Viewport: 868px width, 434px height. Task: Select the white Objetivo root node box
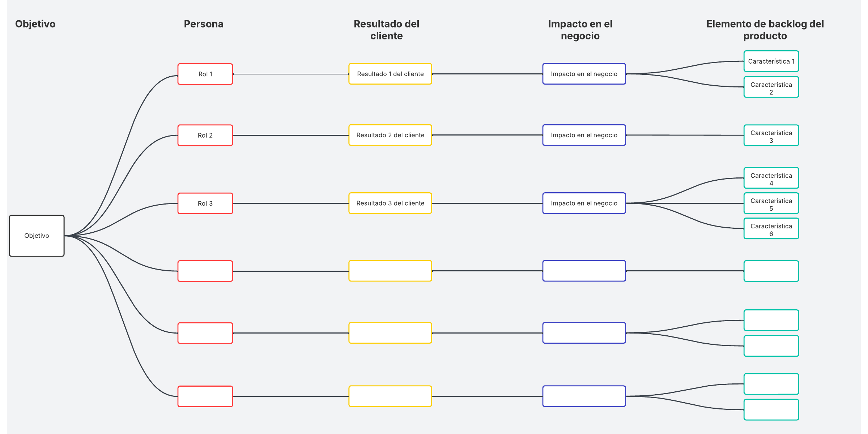[37, 236]
